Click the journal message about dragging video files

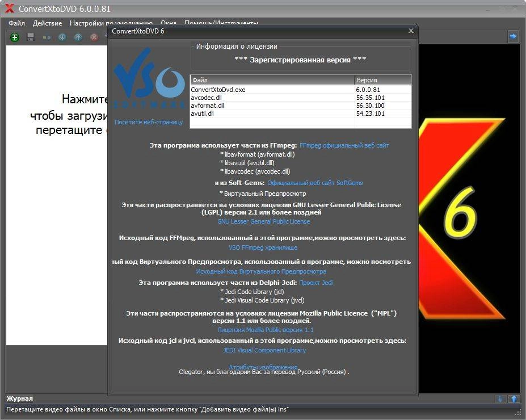[148, 409]
